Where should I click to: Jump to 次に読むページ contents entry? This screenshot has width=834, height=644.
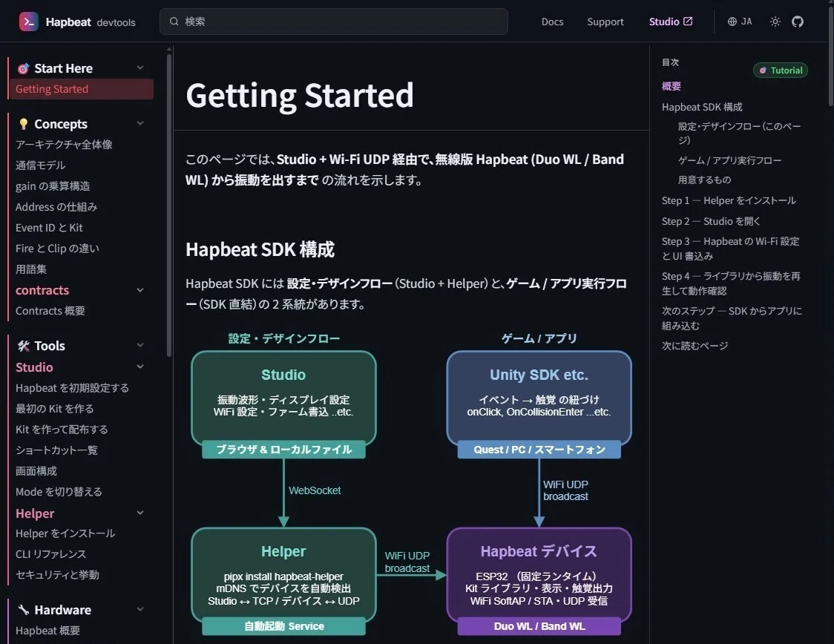(695, 346)
